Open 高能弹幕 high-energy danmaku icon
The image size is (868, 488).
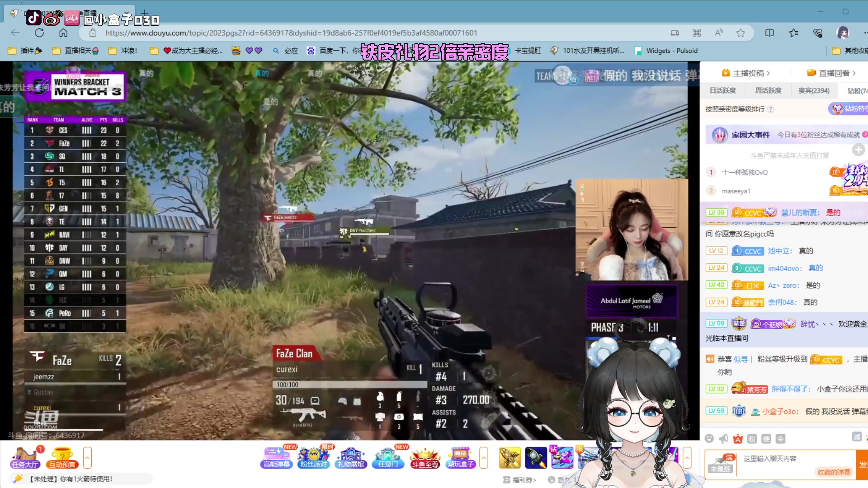276,457
